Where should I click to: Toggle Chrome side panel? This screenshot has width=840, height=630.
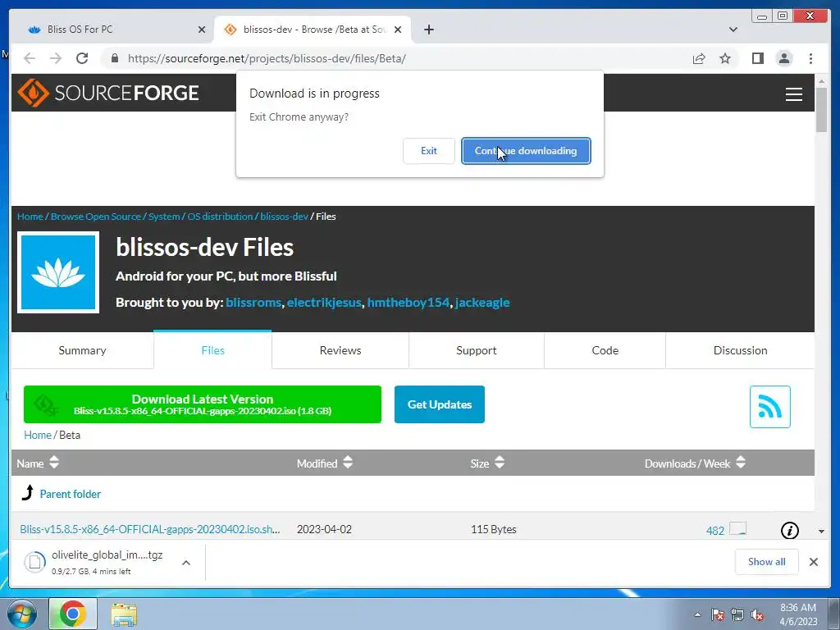tap(757, 58)
